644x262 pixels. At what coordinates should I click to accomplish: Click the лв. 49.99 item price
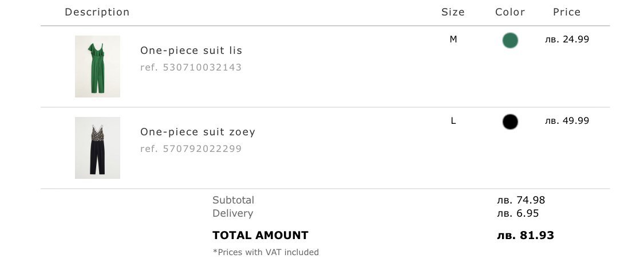pyautogui.click(x=567, y=121)
